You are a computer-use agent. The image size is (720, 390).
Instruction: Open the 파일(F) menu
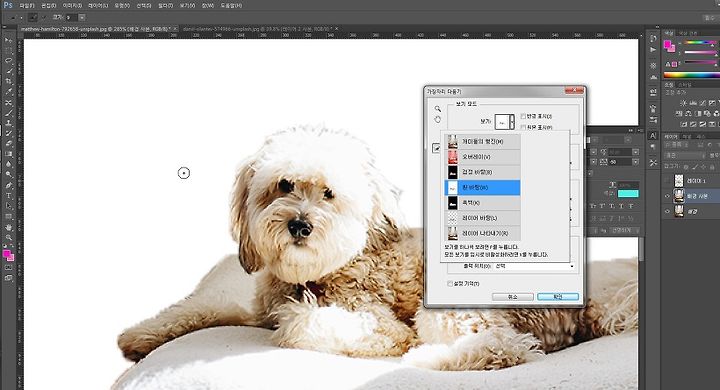coord(27,6)
